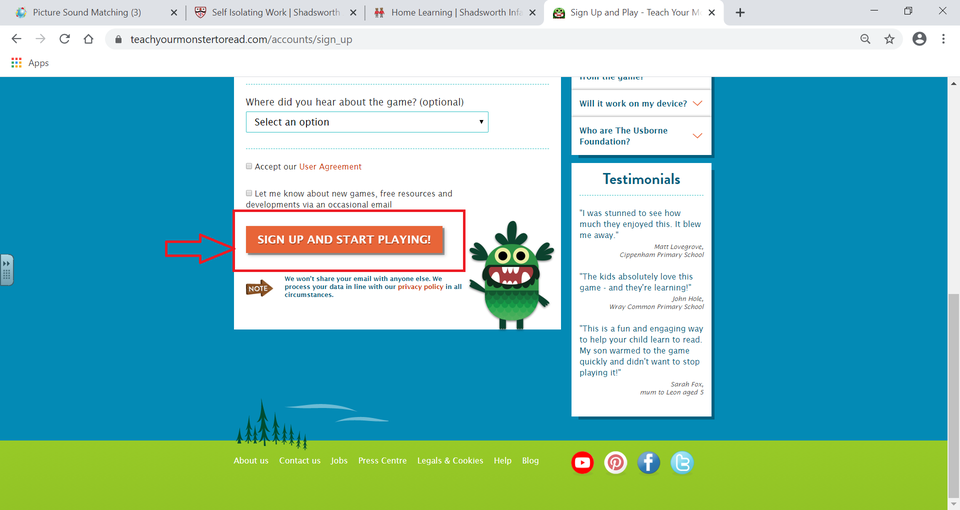The image size is (960, 510).
Task: Click the scrollbar down arrow
Action: coord(953,503)
